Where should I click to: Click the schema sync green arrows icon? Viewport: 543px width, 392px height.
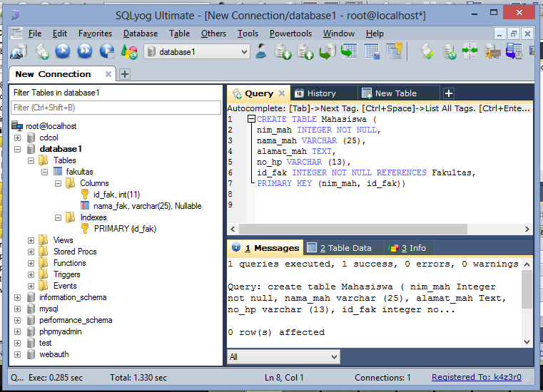click(x=470, y=51)
